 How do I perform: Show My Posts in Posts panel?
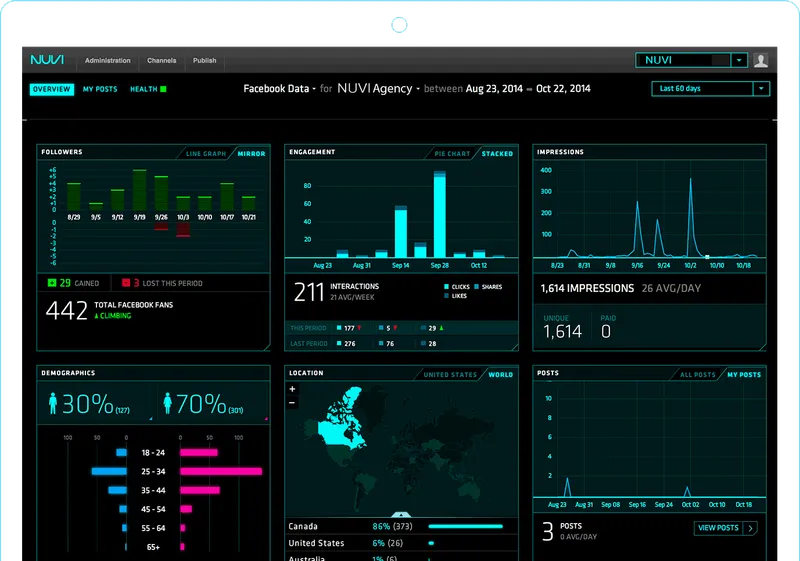coord(744,374)
